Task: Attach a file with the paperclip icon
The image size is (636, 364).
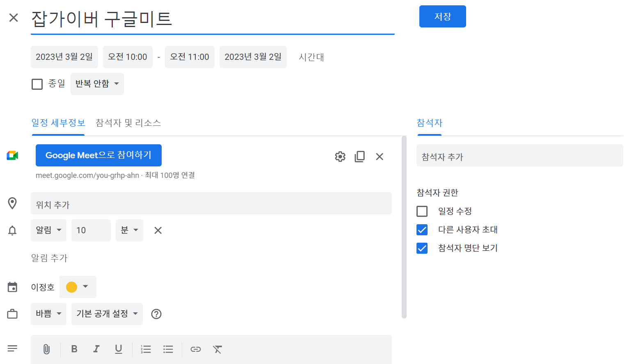Action: tap(46, 349)
